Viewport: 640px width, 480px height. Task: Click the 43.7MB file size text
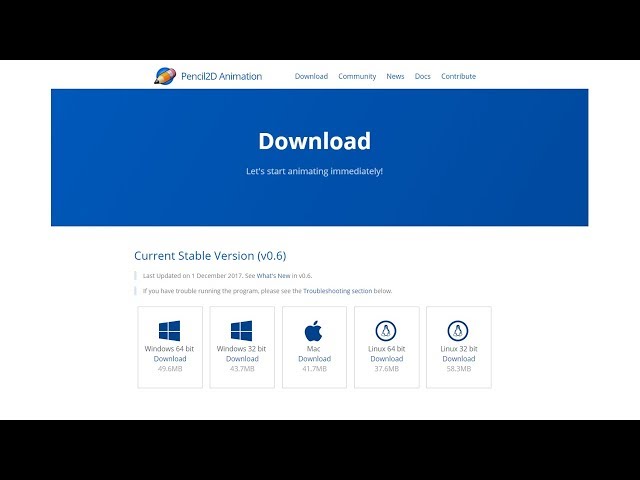pyautogui.click(x=242, y=369)
